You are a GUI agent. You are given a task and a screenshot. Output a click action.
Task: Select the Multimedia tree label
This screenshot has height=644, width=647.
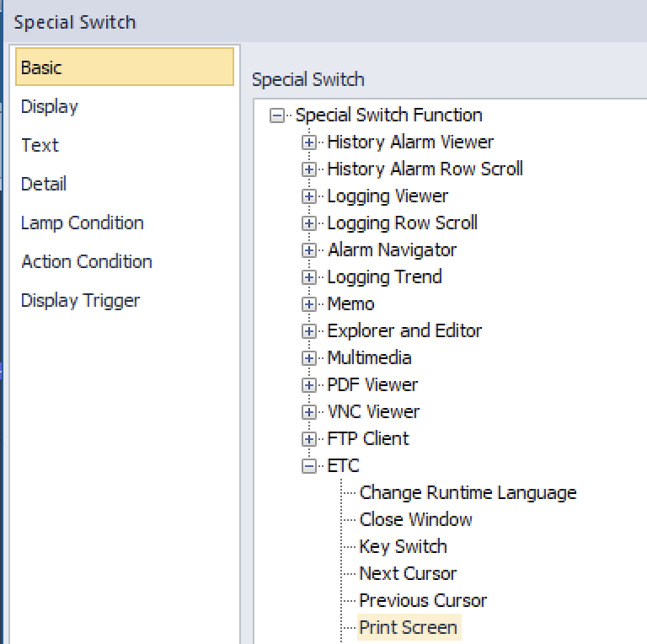tap(369, 358)
